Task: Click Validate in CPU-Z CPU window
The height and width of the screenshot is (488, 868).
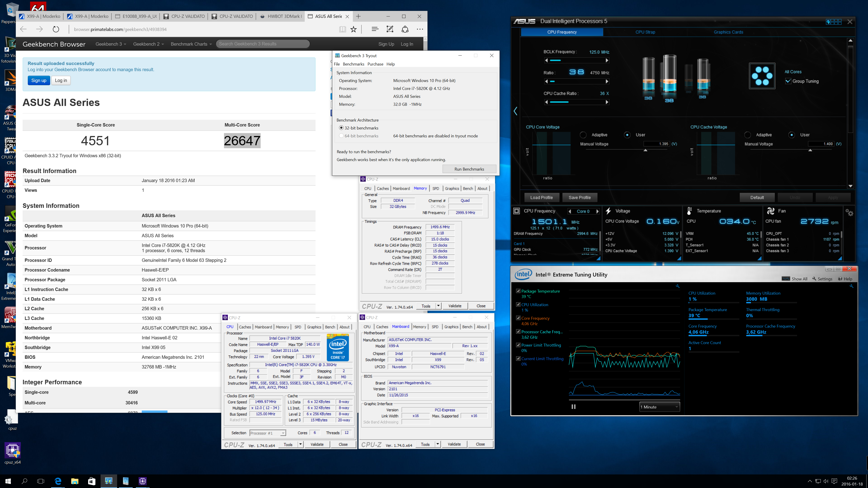Action: [x=317, y=445]
